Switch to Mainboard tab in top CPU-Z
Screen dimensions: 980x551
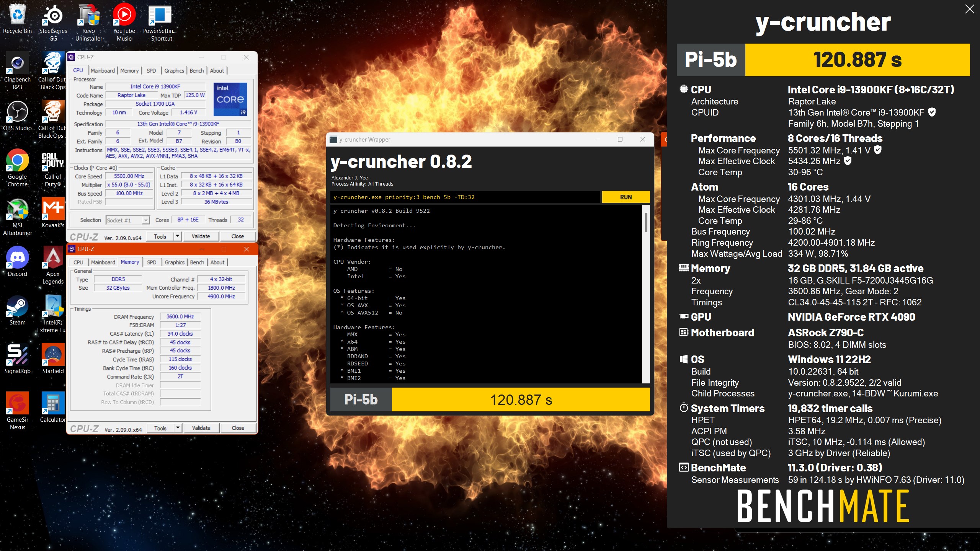click(x=103, y=70)
